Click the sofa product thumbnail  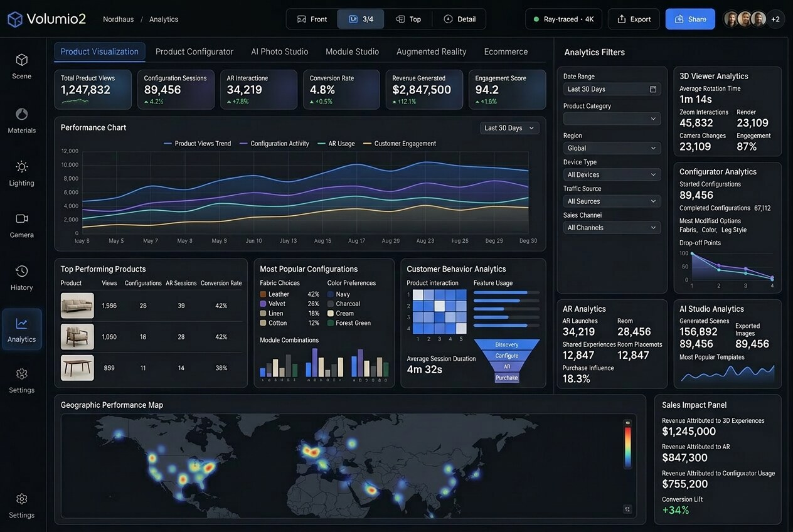[77, 306]
